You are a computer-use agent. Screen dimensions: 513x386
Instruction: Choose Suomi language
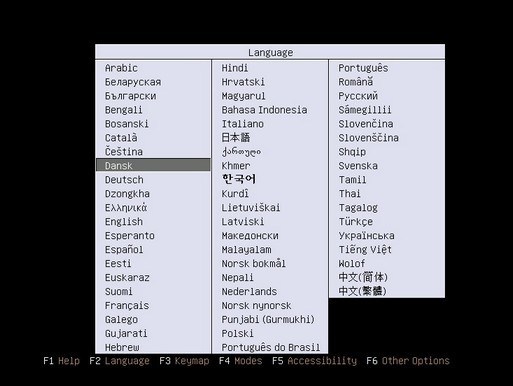pyautogui.click(x=119, y=292)
